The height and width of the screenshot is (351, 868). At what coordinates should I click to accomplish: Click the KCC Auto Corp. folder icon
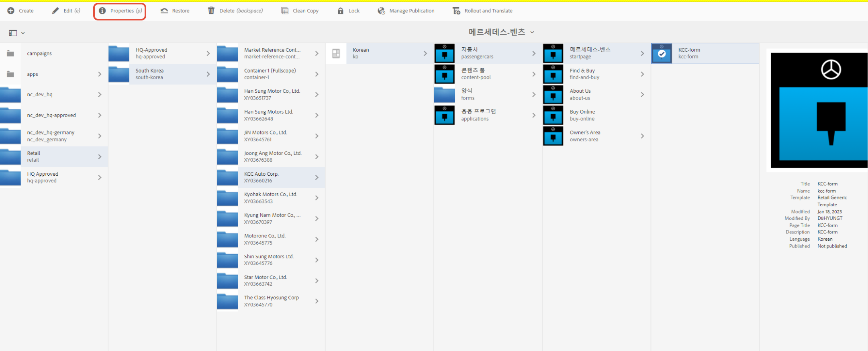227,177
